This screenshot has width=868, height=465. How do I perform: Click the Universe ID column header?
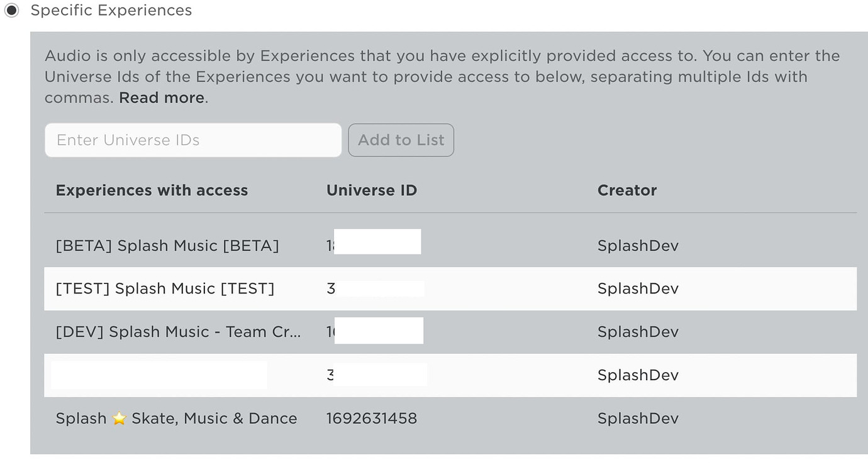click(372, 190)
